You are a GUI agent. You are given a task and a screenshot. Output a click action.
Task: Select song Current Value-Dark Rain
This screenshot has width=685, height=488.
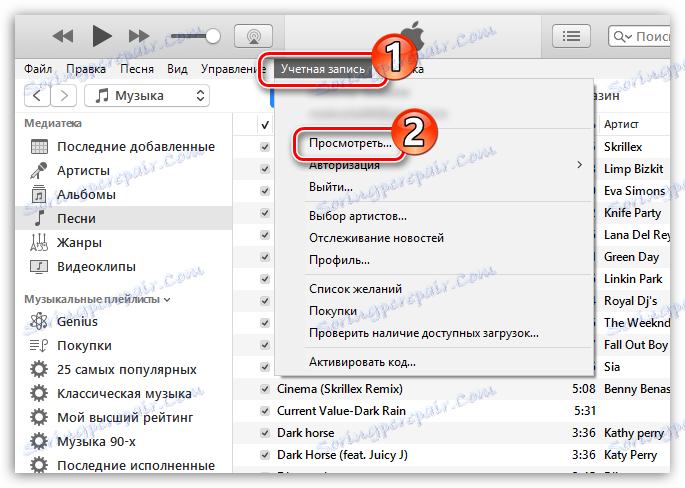tap(341, 411)
